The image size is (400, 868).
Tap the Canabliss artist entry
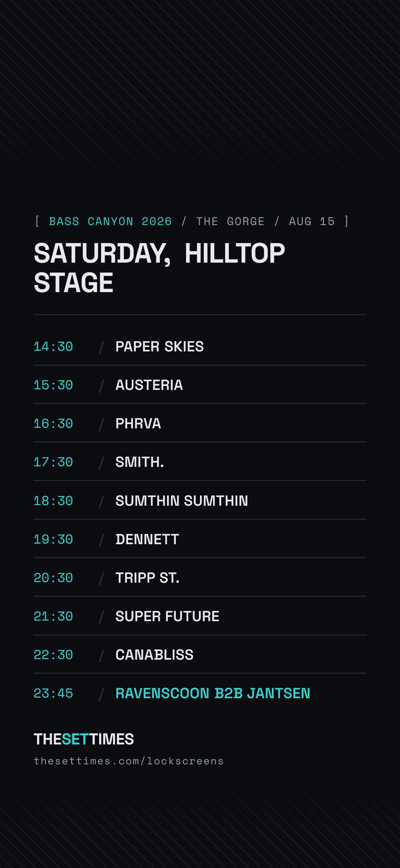(154, 654)
